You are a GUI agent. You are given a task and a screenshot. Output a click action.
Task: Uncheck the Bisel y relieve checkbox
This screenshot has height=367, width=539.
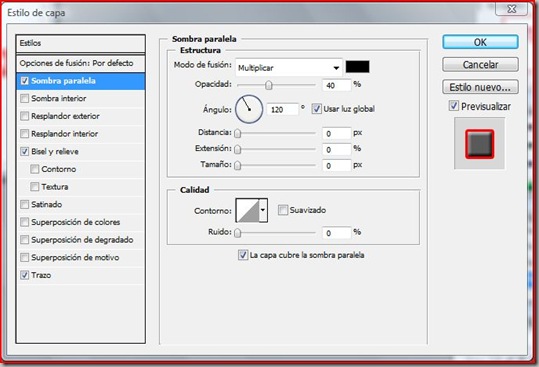(x=24, y=152)
